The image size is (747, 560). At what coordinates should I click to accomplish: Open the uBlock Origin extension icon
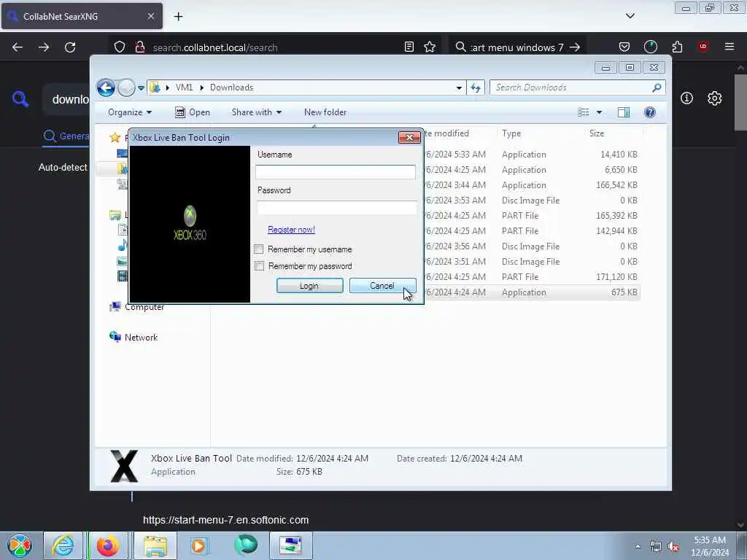pyautogui.click(x=703, y=47)
